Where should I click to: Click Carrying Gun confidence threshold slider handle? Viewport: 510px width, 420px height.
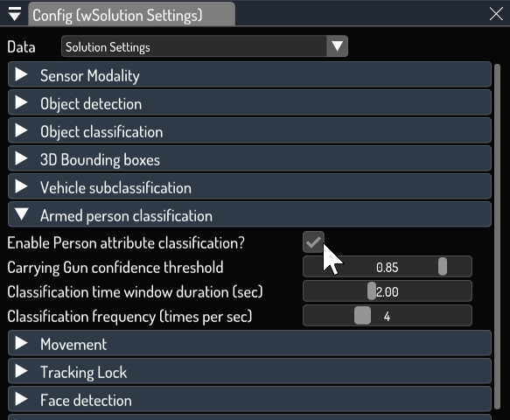pyautogui.click(x=443, y=267)
